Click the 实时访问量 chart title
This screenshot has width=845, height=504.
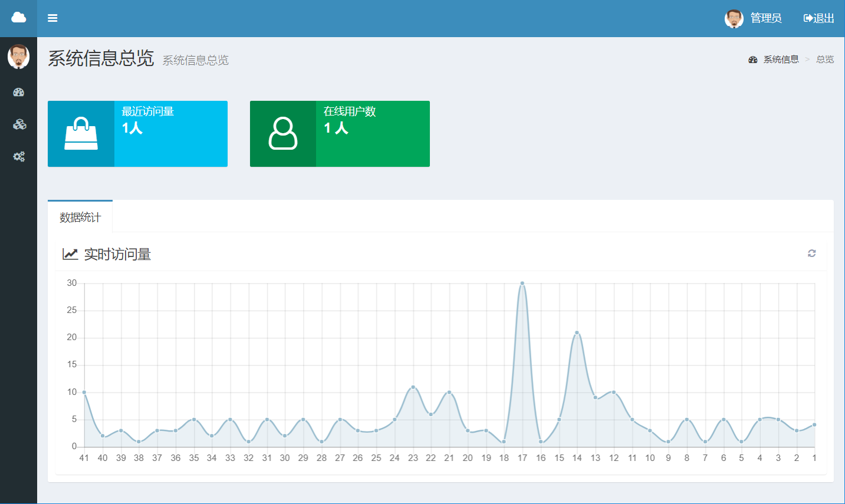118,254
